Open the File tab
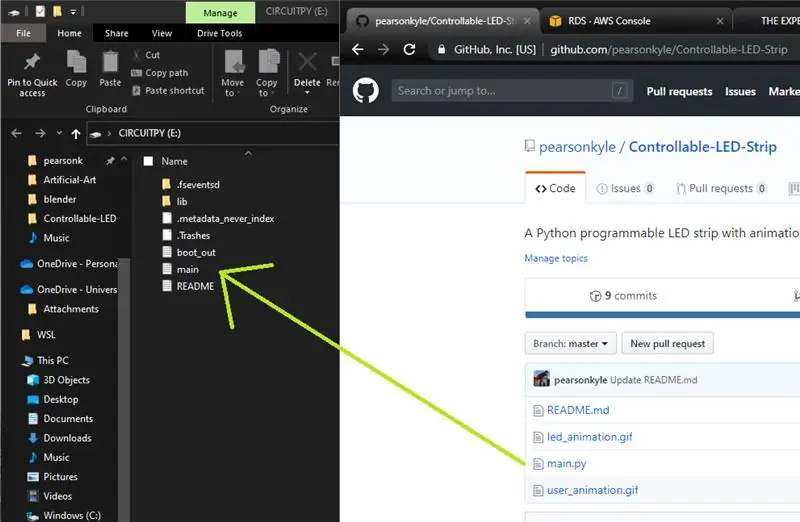 coord(23,33)
